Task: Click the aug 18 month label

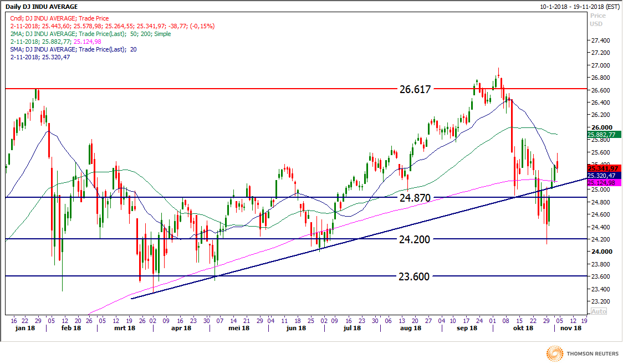Action: 410,329
